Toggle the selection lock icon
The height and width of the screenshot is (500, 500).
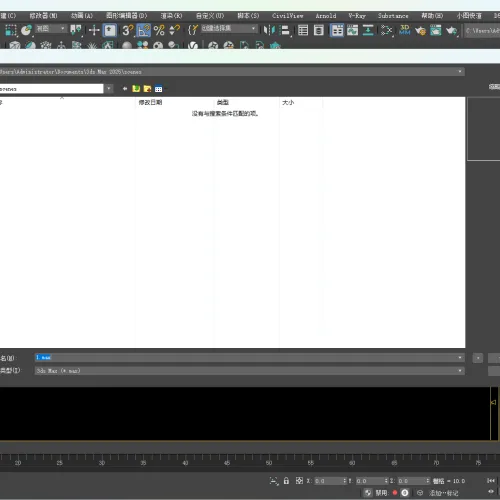[x=286, y=481]
